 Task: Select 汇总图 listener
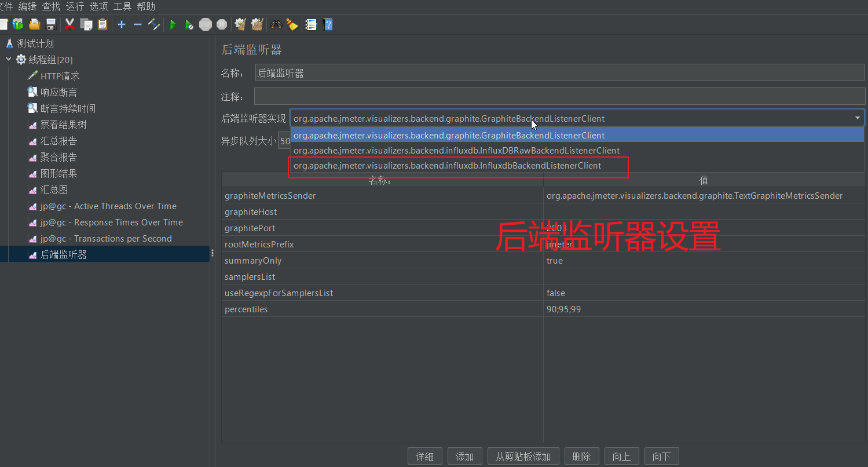54,189
